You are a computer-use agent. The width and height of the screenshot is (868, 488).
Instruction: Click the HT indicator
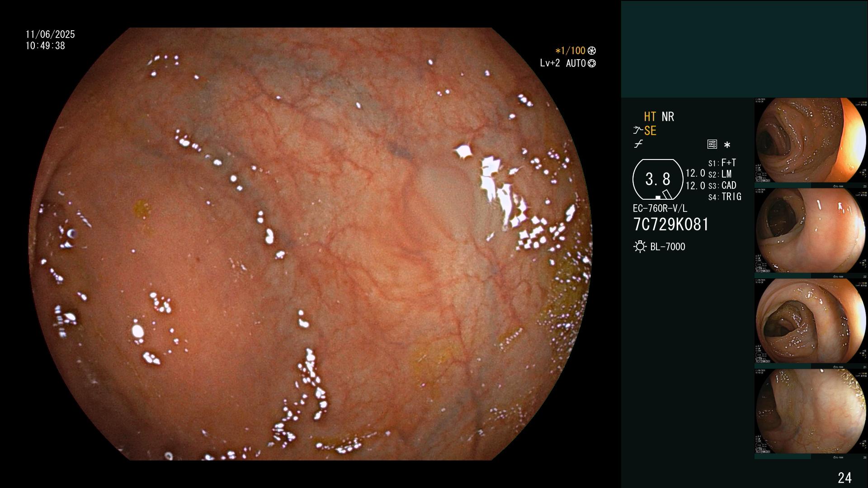(650, 117)
